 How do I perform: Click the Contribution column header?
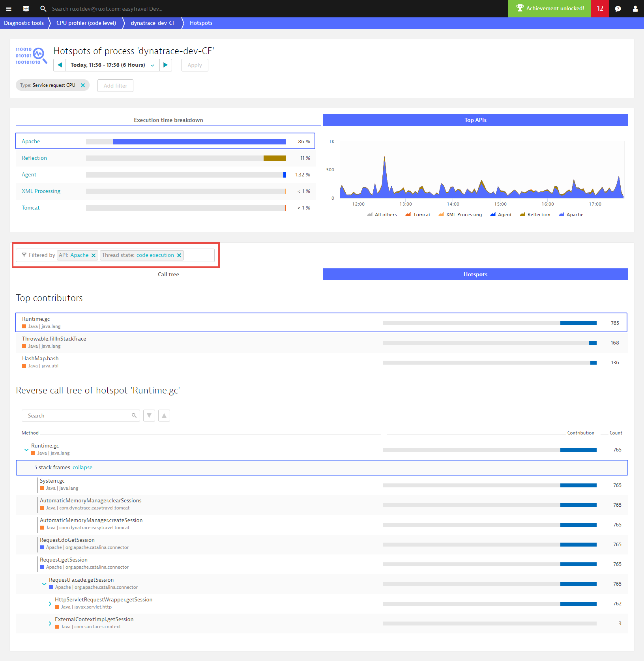tap(580, 433)
